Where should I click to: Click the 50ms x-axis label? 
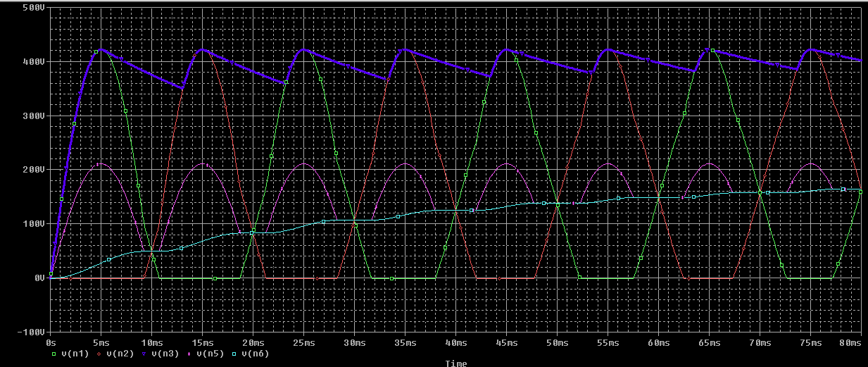coord(558,342)
